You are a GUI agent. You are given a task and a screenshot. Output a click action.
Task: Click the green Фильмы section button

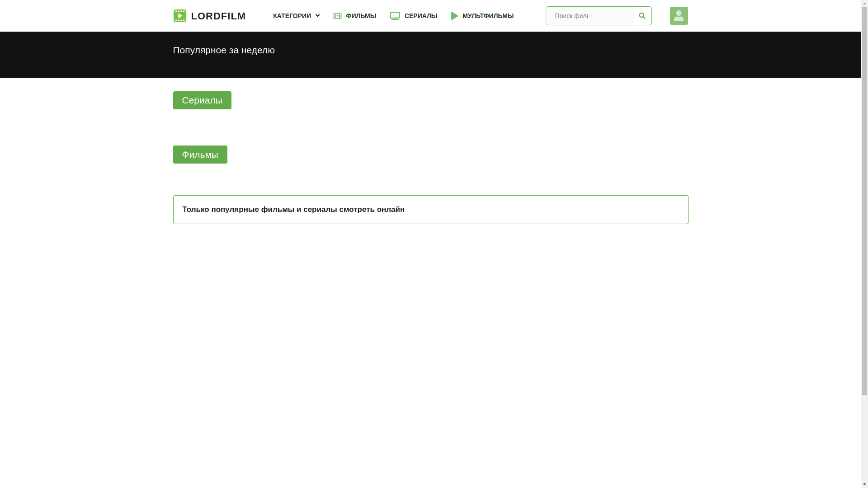point(200,155)
